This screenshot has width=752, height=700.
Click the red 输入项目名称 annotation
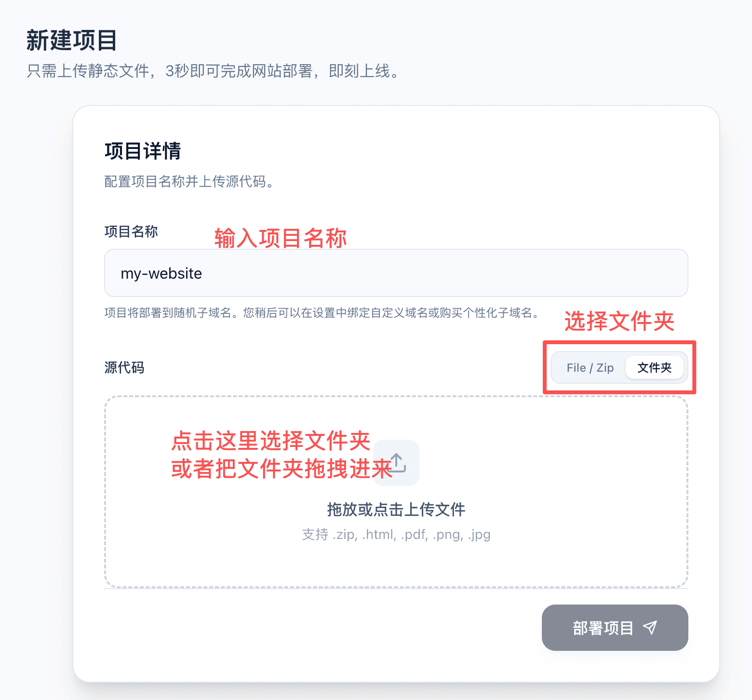[x=280, y=238]
